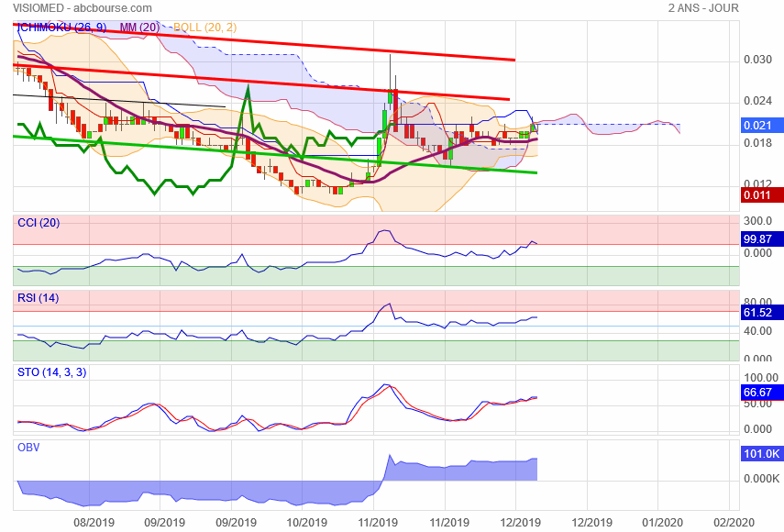784x532 pixels.
Task: Select the MM (20) legend label
Action: tap(139, 27)
